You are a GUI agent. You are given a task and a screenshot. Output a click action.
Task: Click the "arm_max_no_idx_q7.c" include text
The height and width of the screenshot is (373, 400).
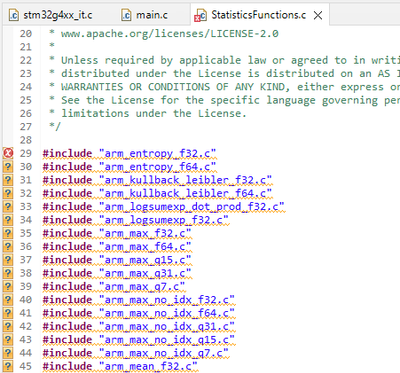click(x=164, y=353)
